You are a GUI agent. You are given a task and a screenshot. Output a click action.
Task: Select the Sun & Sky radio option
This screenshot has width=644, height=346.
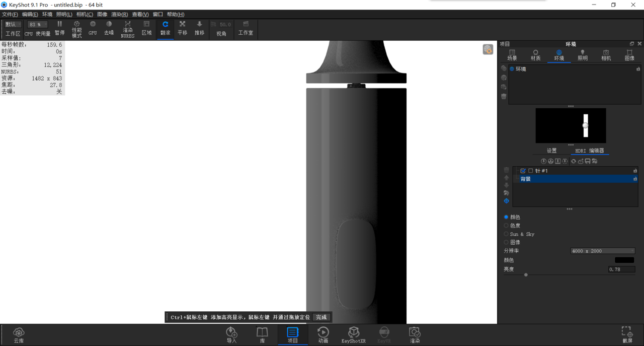click(x=506, y=234)
